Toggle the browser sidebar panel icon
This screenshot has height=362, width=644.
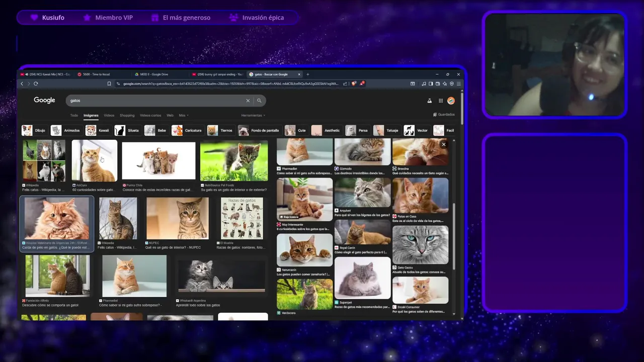[x=431, y=83]
